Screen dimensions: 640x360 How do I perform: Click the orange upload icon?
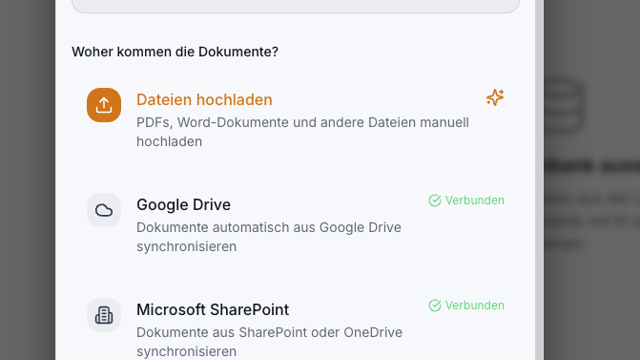pos(104,105)
